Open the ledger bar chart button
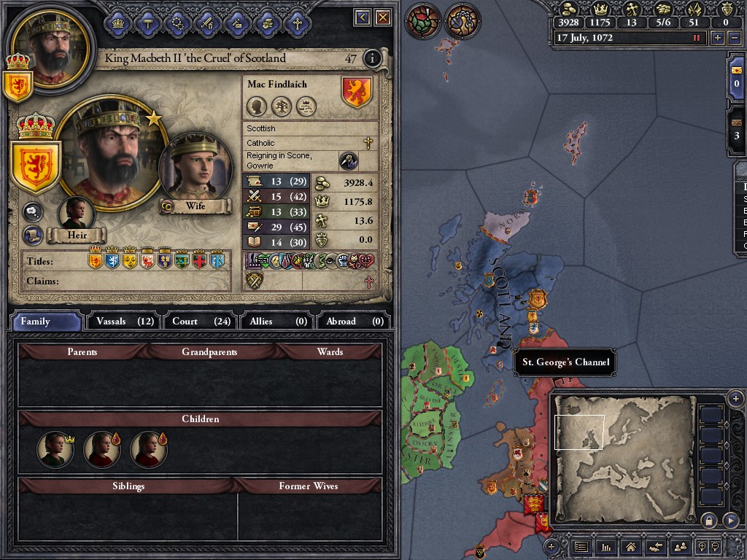The width and height of the screenshot is (747, 560). (606, 547)
